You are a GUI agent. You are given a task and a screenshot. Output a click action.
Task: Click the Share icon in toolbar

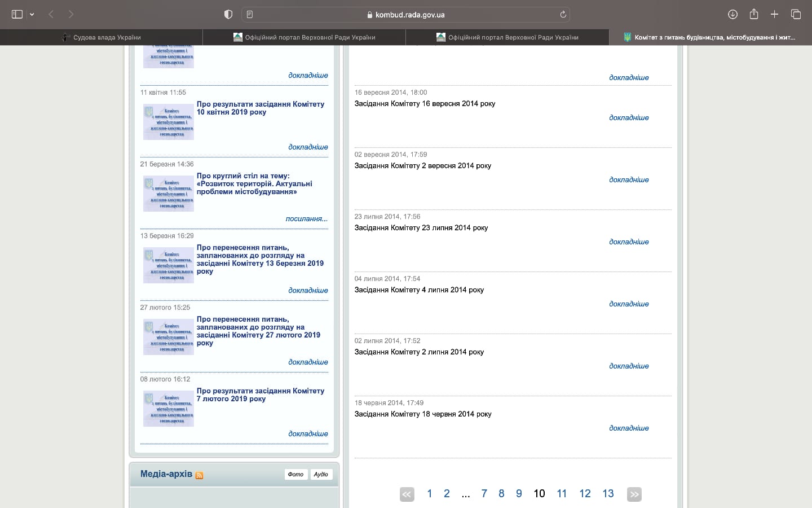coord(754,14)
